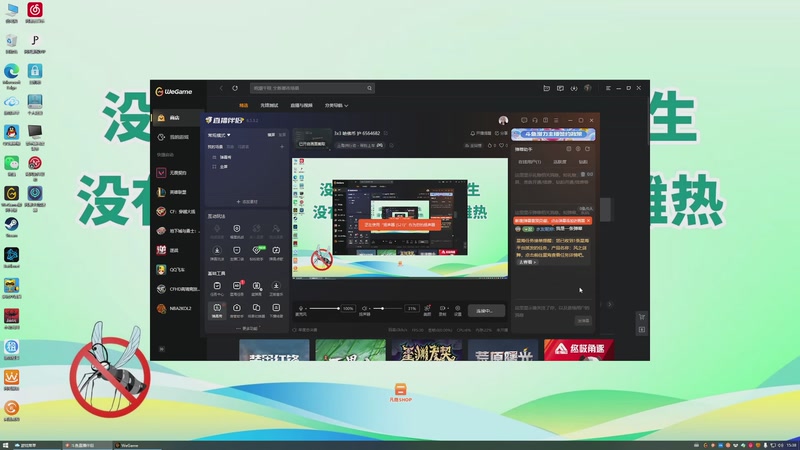800x450 pixels.
Task: Open the speaker device dropdown arrow
Action: pos(369,308)
